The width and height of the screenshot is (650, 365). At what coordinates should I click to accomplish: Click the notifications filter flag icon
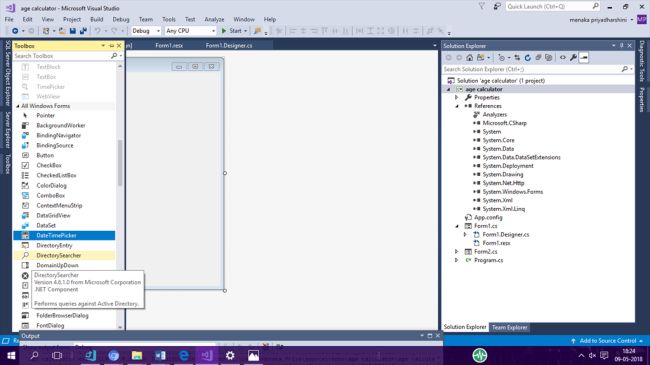481,6
